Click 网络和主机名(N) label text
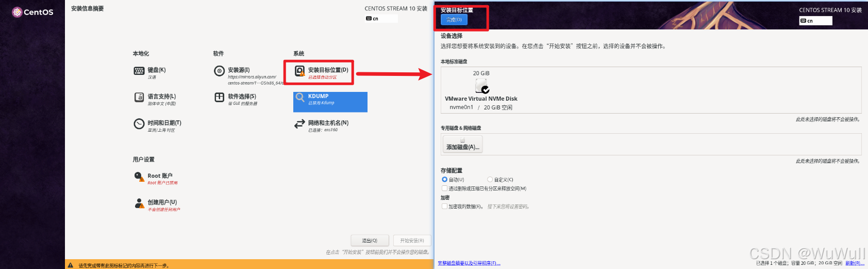The image size is (868, 269). point(328,123)
